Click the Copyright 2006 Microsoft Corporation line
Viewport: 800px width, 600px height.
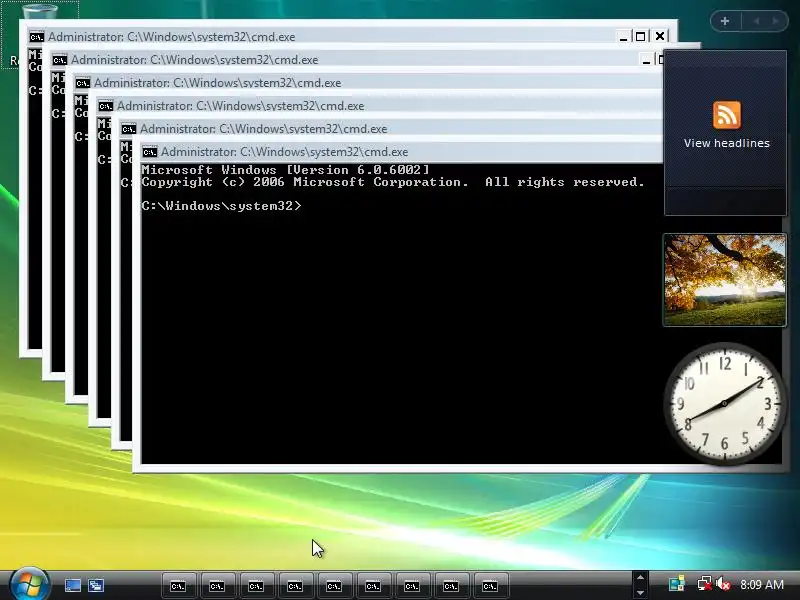click(393, 182)
